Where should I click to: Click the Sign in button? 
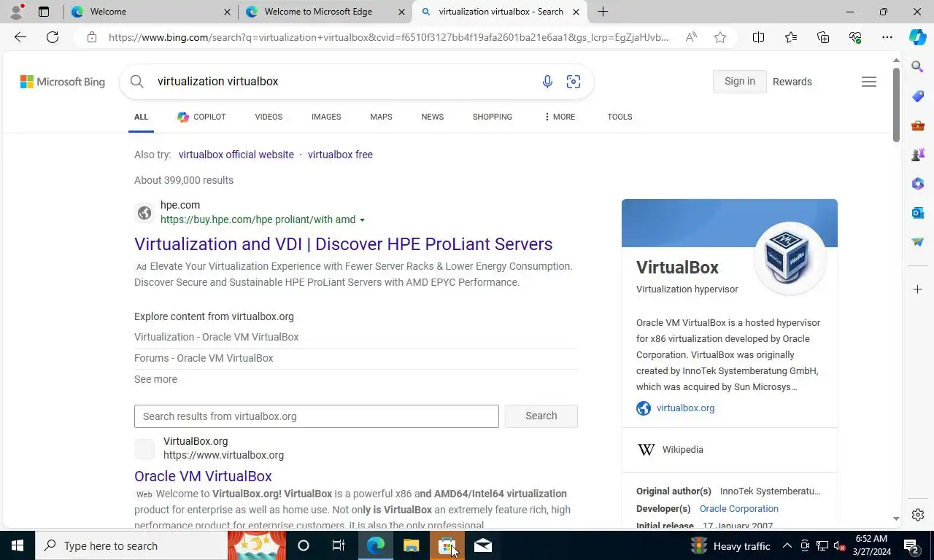[740, 82]
